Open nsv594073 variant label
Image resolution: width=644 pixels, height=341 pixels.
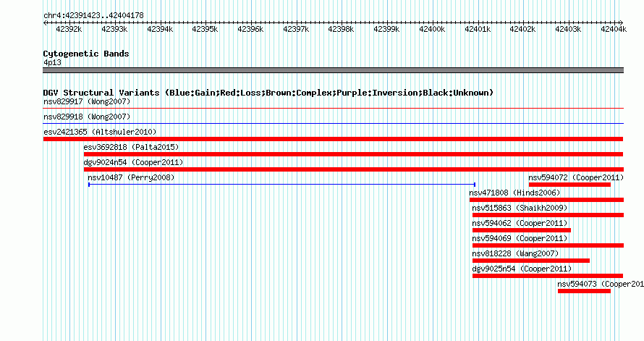tap(601, 284)
